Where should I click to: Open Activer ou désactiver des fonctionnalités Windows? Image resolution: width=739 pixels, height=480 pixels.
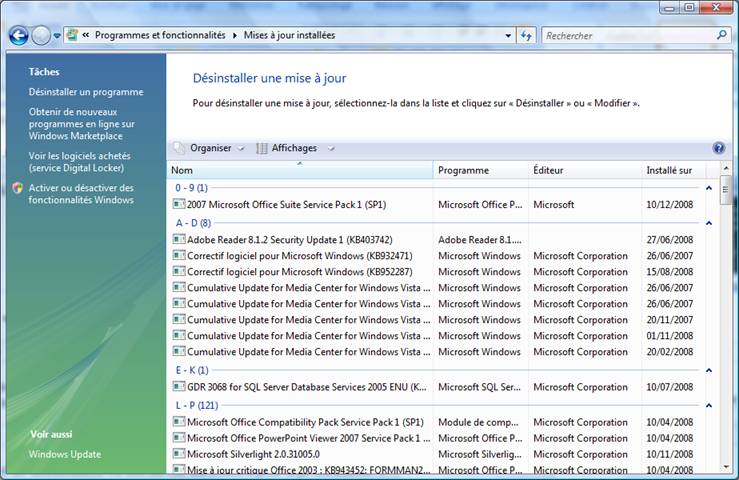[x=81, y=194]
